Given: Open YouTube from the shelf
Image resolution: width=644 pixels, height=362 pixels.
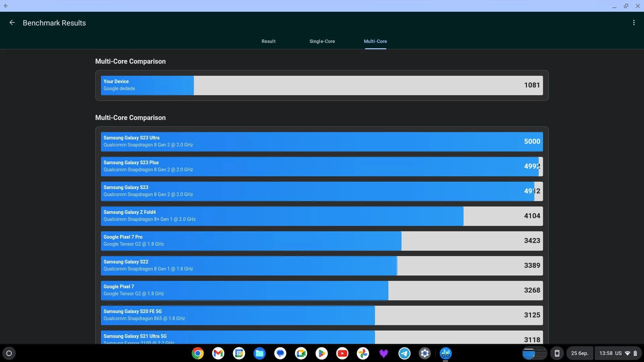Looking at the screenshot, I should (342, 353).
